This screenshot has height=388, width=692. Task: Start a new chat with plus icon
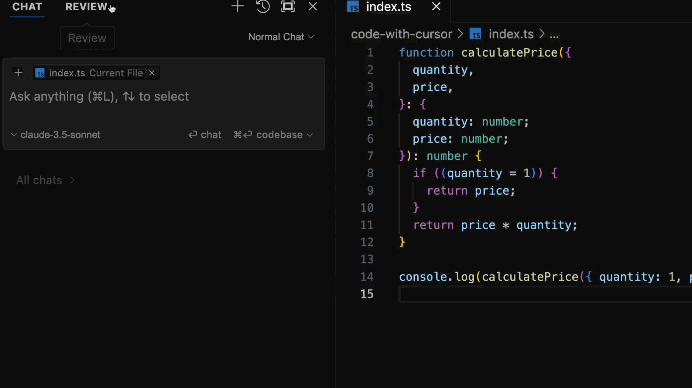[x=237, y=6]
